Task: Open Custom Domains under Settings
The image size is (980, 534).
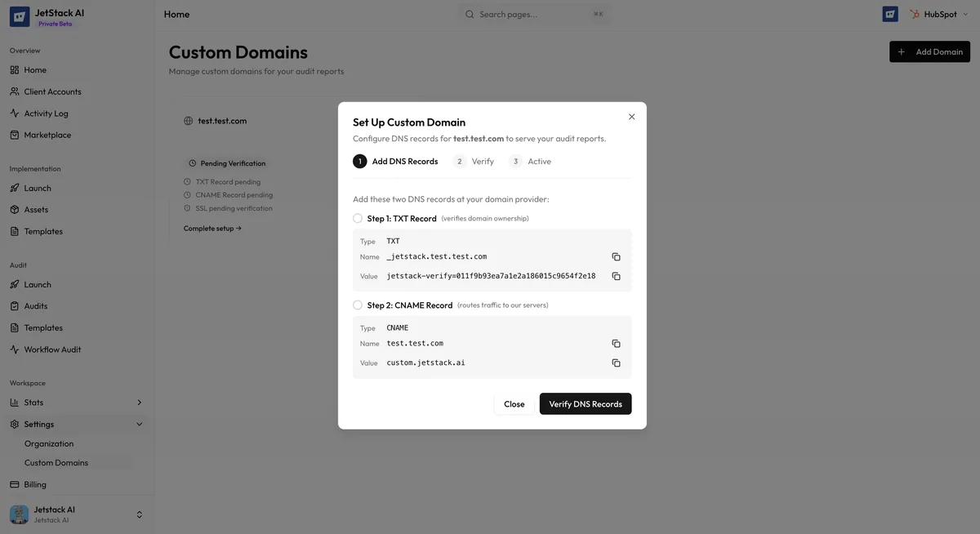Action: pyautogui.click(x=56, y=461)
